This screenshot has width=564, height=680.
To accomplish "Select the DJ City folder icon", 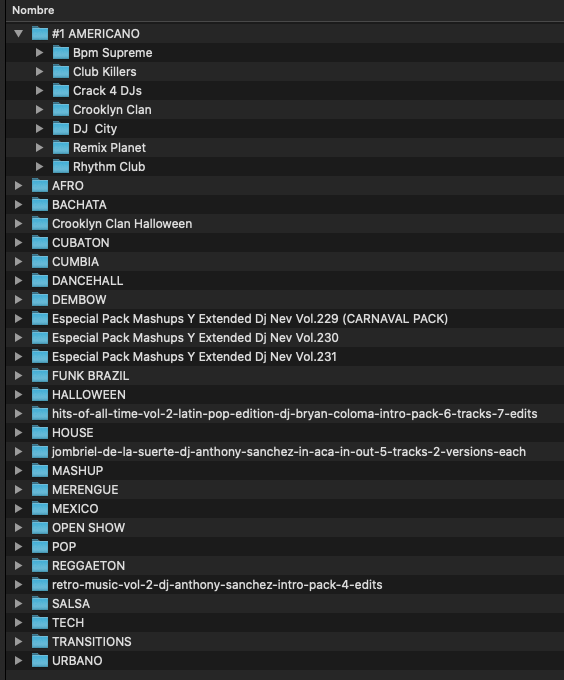I will pyautogui.click(x=61, y=128).
